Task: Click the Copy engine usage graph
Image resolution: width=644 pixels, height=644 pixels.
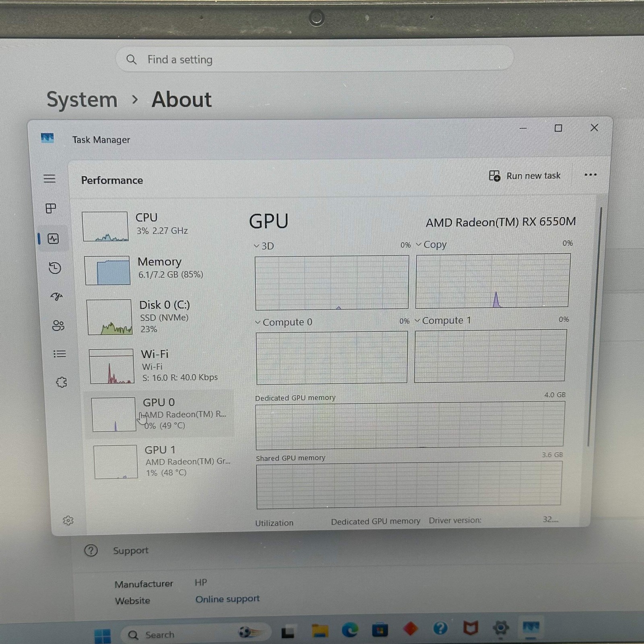Action: point(493,281)
